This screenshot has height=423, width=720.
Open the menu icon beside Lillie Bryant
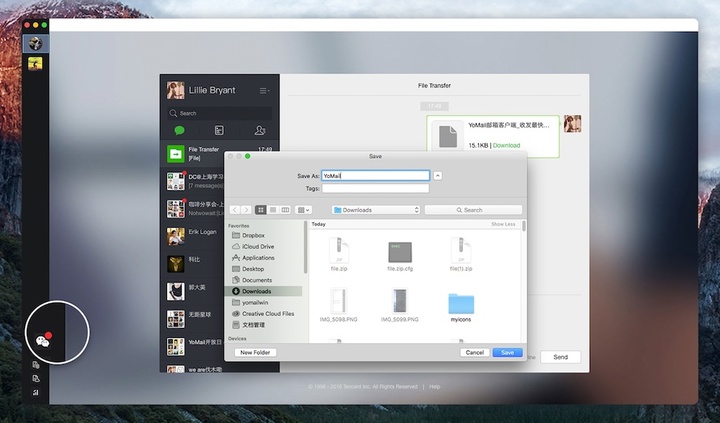(264, 91)
